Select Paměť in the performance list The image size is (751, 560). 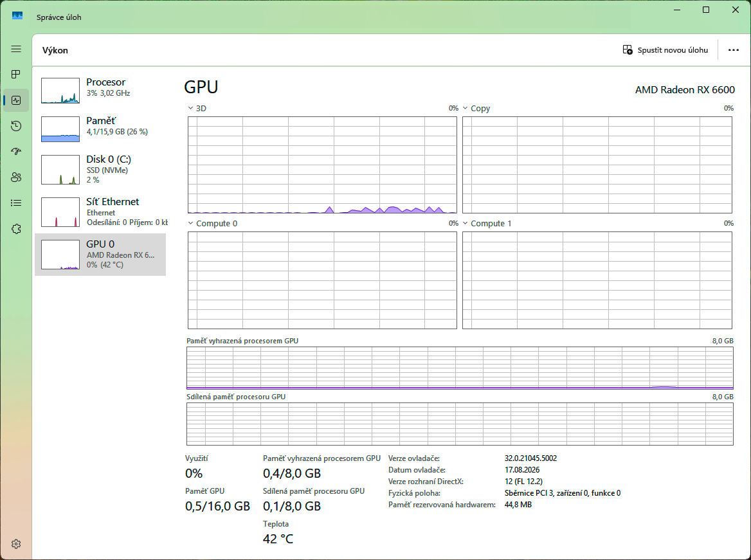[100, 129]
